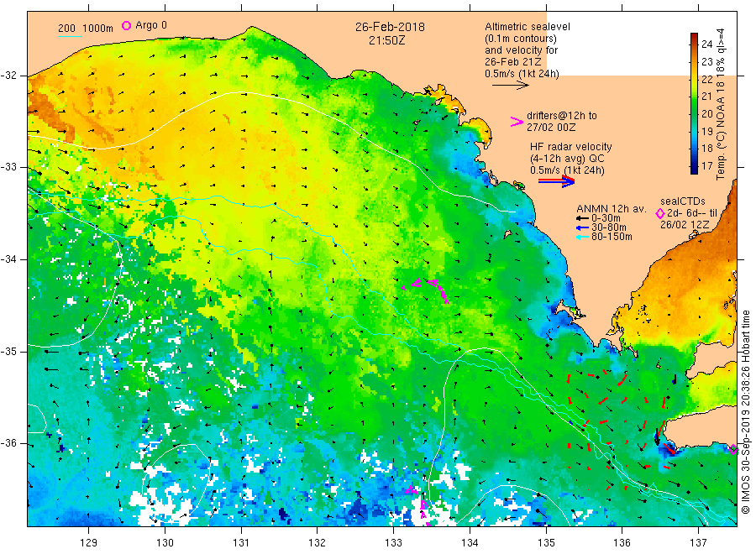Click the 'Altimetric sealevel' legend text
The width and height of the screenshot is (756, 554).
(x=527, y=27)
